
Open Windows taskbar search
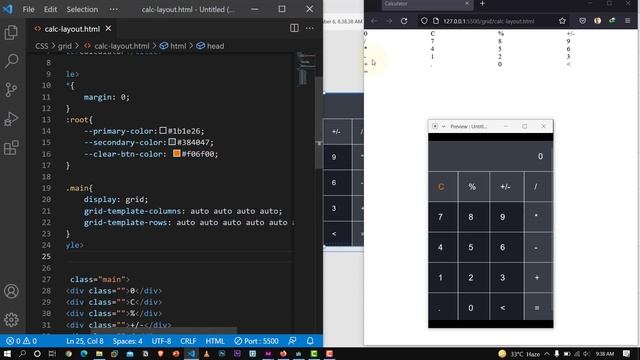pyautogui.click(x=22, y=354)
